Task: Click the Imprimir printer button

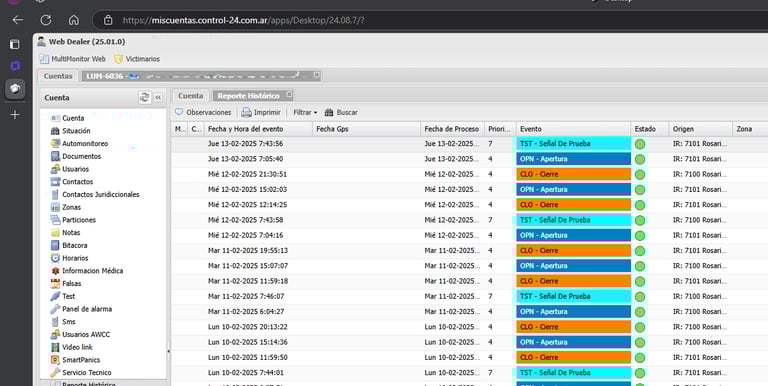Action: point(261,112)
